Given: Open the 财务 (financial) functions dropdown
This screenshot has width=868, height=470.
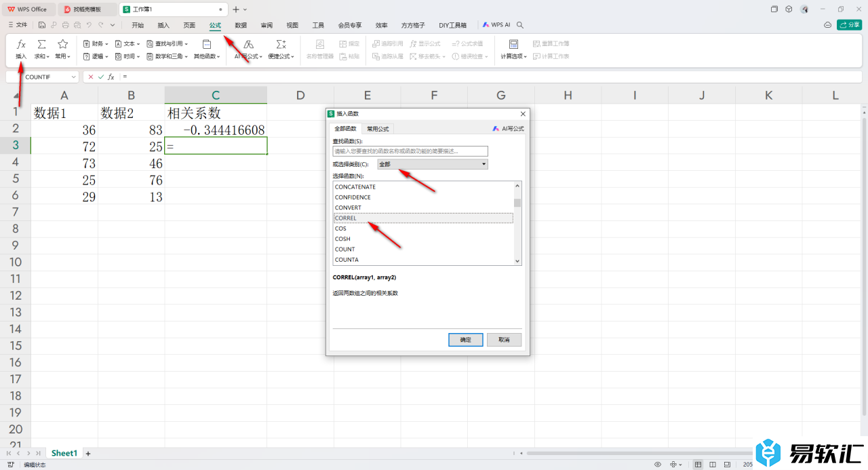Looking at the screenshot, I should point(96,43).
